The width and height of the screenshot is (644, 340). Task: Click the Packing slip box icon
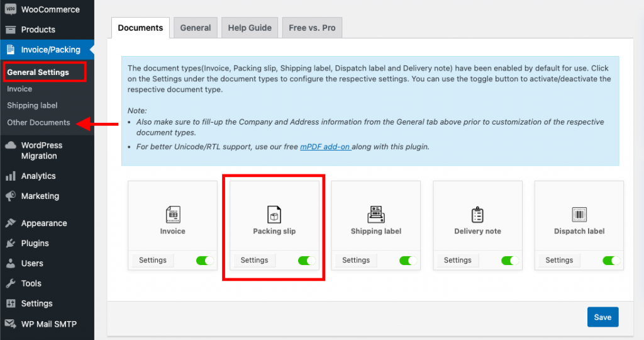pos(274,214)
